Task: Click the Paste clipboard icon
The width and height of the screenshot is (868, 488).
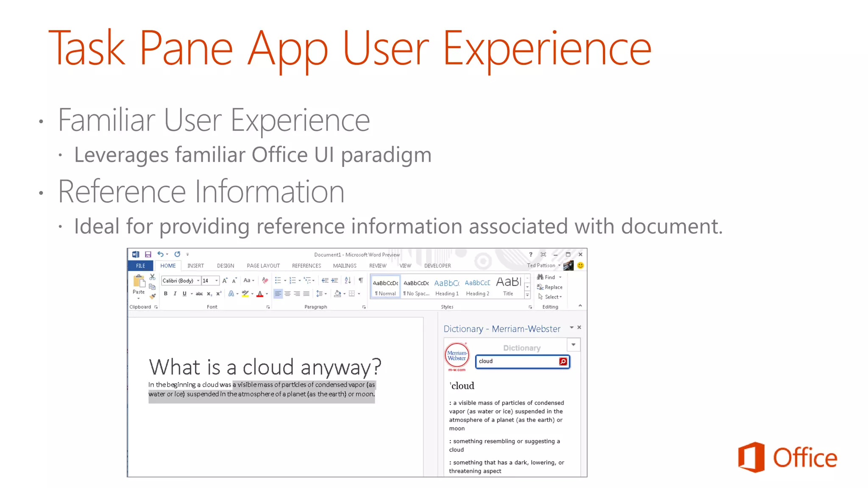Action: pyautogui.click(x=139, y=281)
